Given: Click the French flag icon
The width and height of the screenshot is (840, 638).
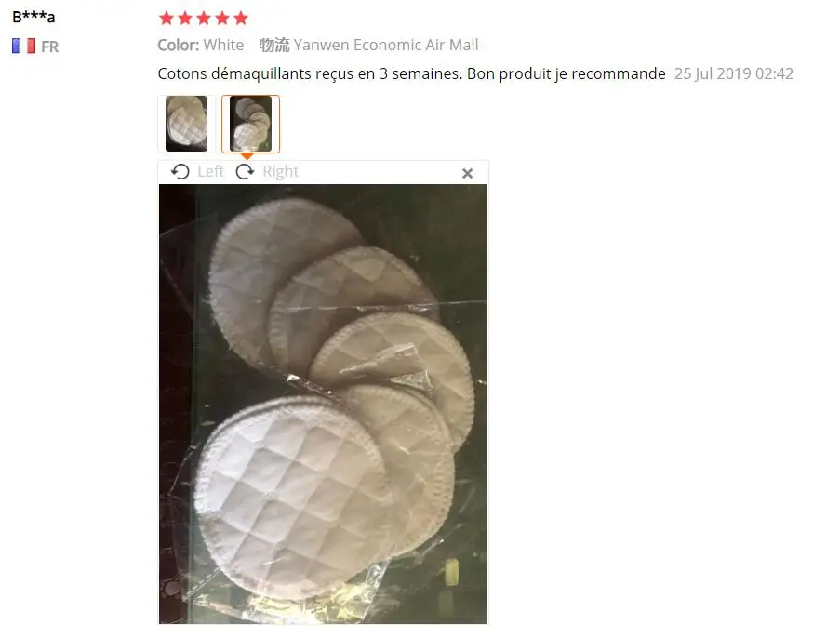Looking at the screenshot, I should point(23,46).
